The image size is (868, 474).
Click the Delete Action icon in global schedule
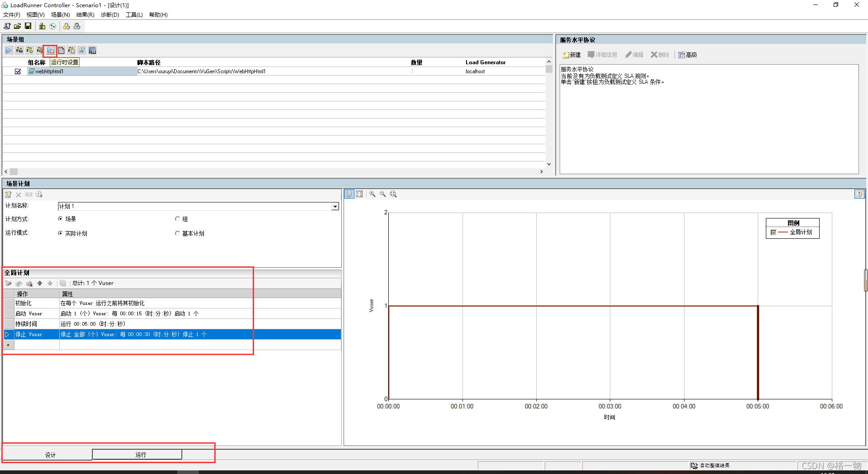pos(29,283)
